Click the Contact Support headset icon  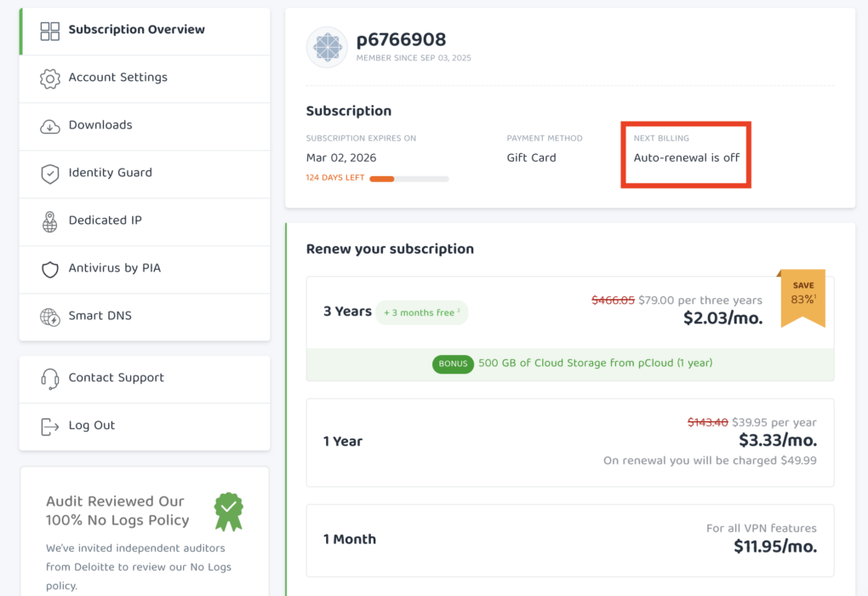pyautogui.click(x=50, y=379)
